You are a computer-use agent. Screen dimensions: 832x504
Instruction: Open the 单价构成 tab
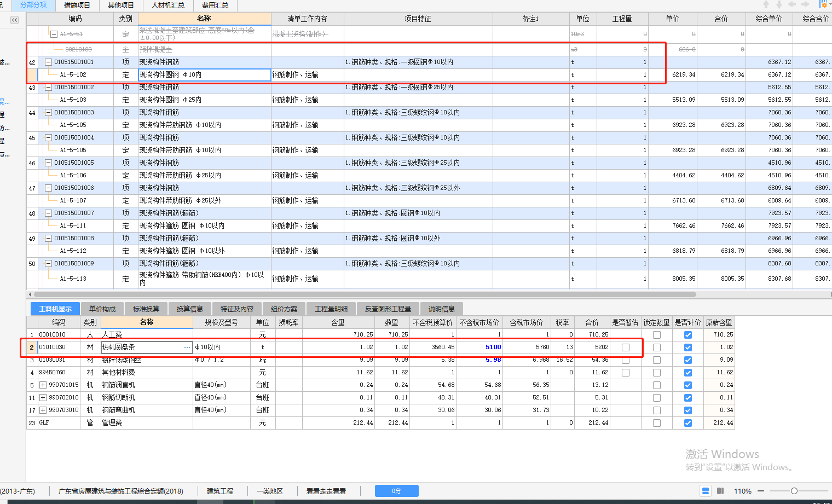[102, 309]
